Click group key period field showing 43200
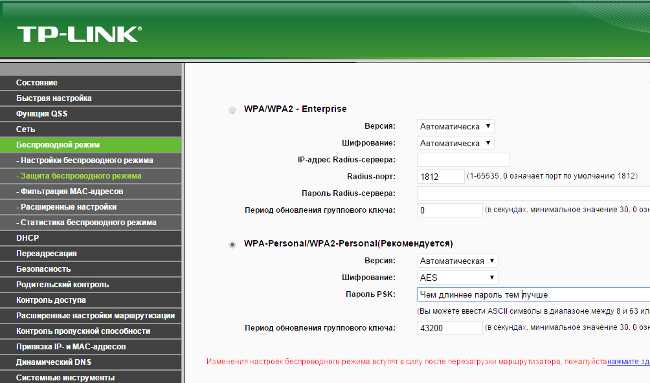Screen dimensions: 650x383 coord(450,328)
